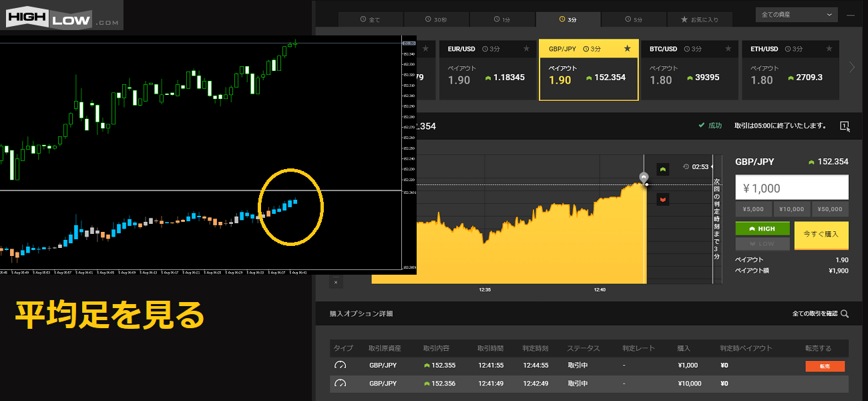Click the red down-arrow chart marker icon
Screen dimensions: 868x401
(663, 199)
